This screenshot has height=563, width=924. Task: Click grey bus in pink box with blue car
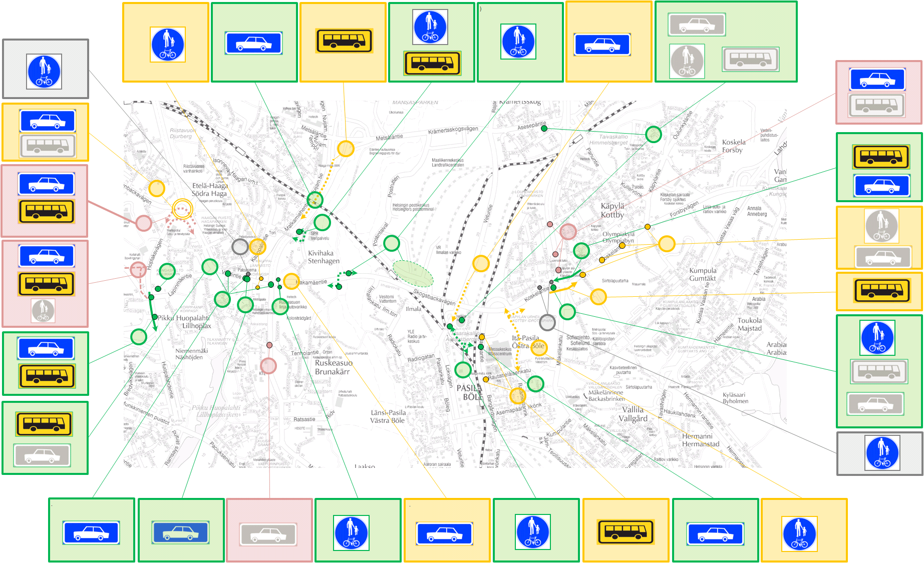click(876, 105)
